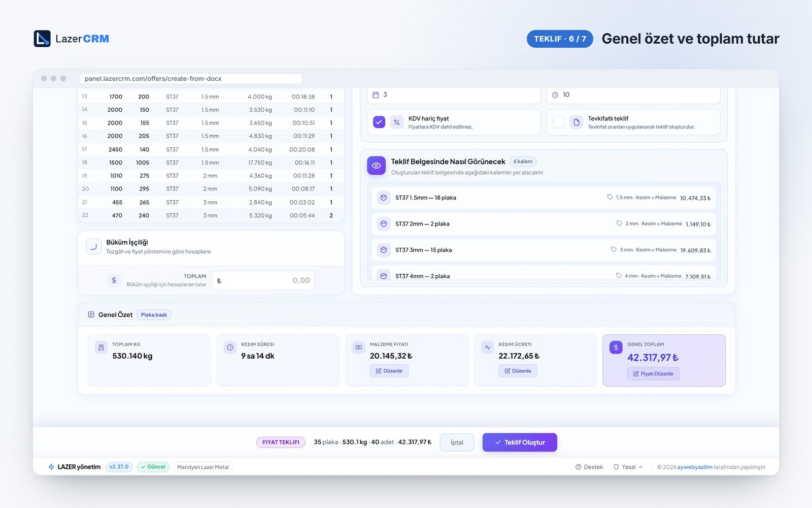Image resolution: width=812 pixels, height=508 pixels.
Task: Click the browser address bar
Action: (191, 79)
